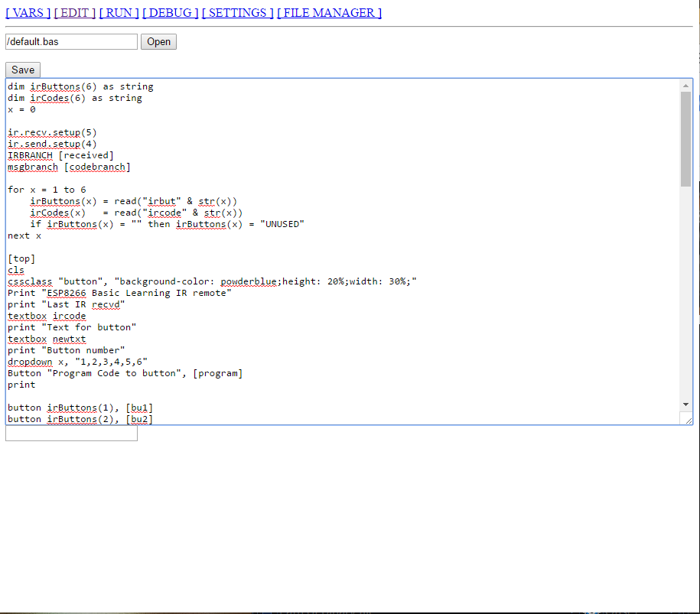Screen dimensions: 700x614
Task: Click the line 'button irButtons(2), [bu2]'
Action: pyautogui.click(x=80, y=419)
